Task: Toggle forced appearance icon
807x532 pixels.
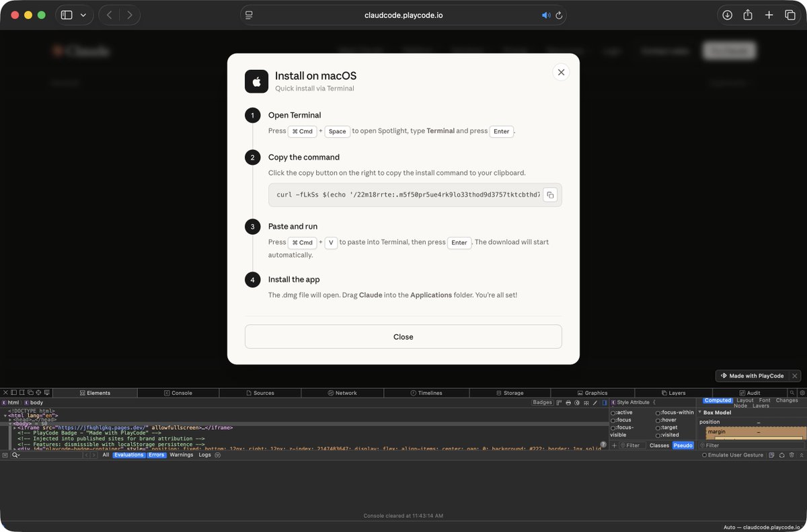Action: (577, 403)
